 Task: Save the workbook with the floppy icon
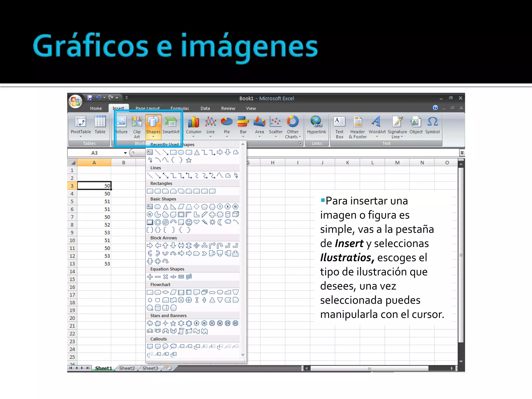click(x=90, y=98)
